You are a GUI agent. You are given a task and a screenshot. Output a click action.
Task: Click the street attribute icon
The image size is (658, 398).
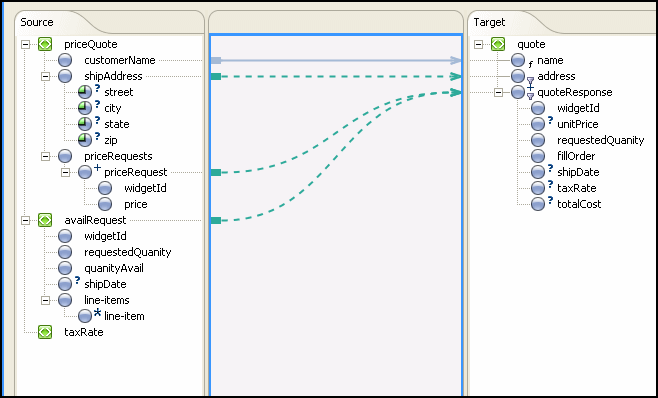85,92
